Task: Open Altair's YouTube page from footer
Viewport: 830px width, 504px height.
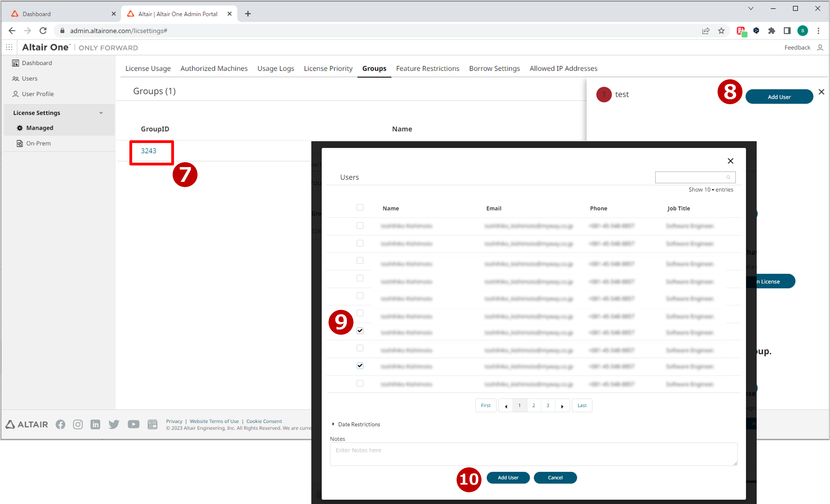Action: [x=134, y=424]
